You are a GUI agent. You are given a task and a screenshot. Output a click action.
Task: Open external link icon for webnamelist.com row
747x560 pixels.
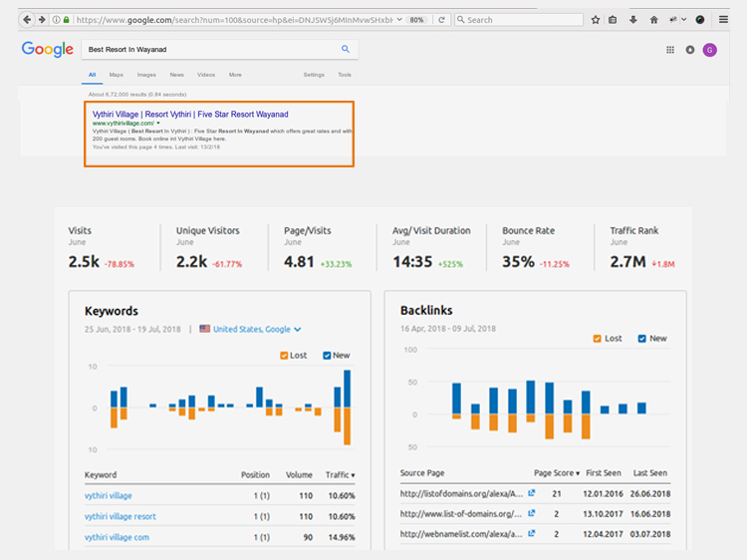pos(531,533)
